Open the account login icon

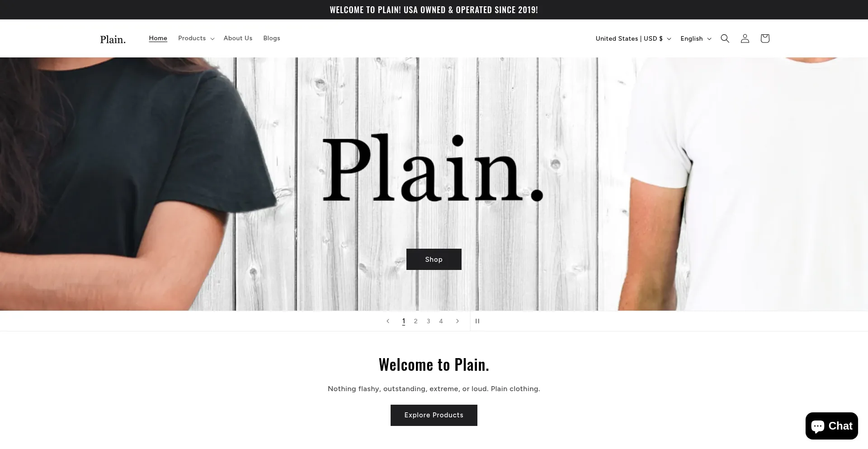point(745,38)
